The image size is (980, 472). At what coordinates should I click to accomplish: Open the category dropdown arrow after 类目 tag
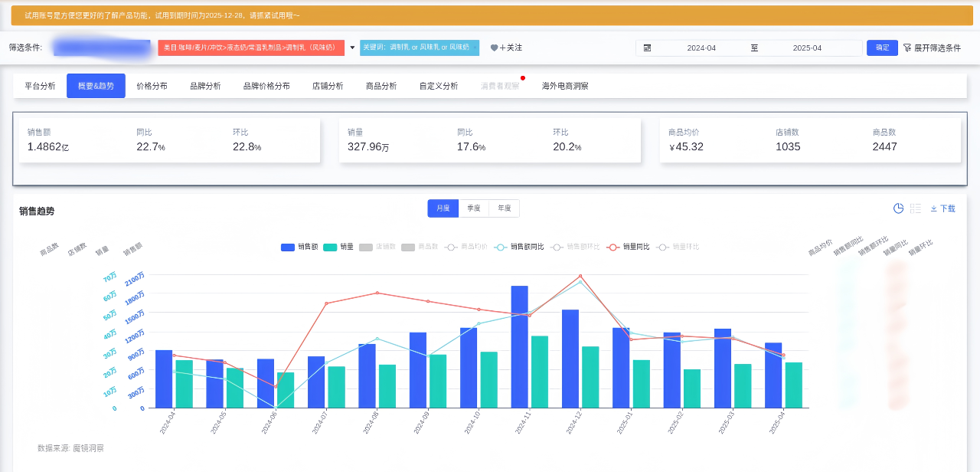tap(352, 48)
